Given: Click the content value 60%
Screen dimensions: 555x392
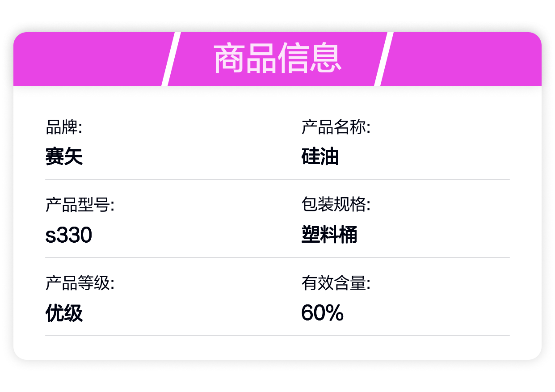Looking at the screenshot, I should coord(322,313).
